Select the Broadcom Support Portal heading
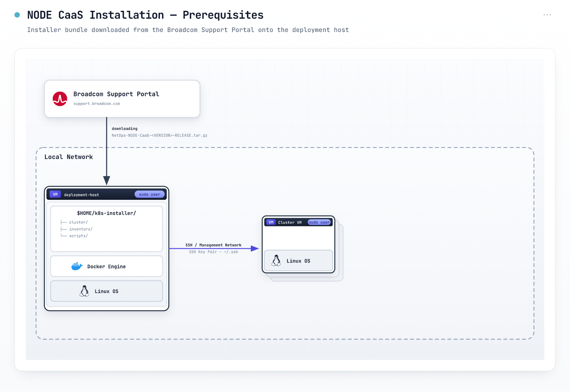Screen dimensions: 570x392 116,94
